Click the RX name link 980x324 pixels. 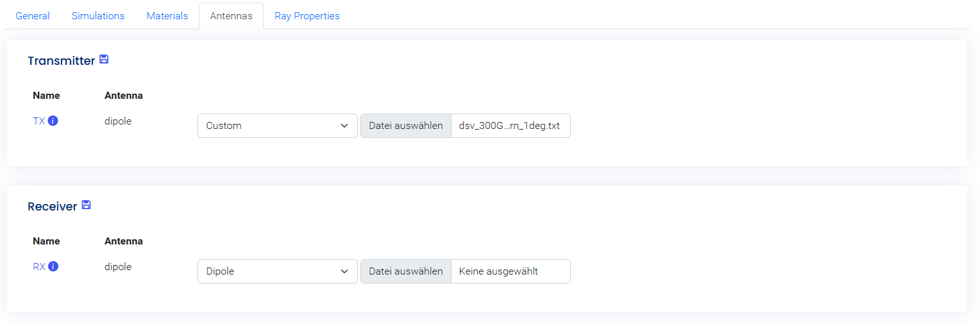(x=39, y=266)
